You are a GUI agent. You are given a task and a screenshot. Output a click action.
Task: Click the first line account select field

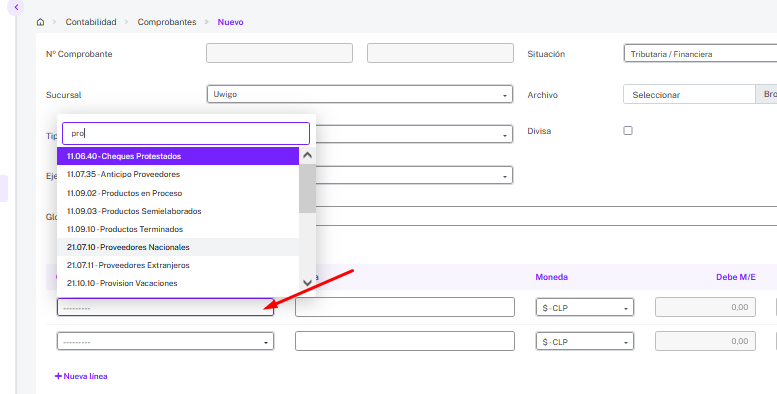pyautogui.click(x=166, y=307)
